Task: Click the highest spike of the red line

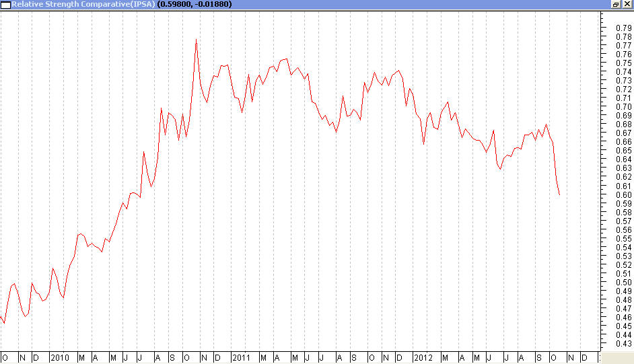Action: click(196, 40)
